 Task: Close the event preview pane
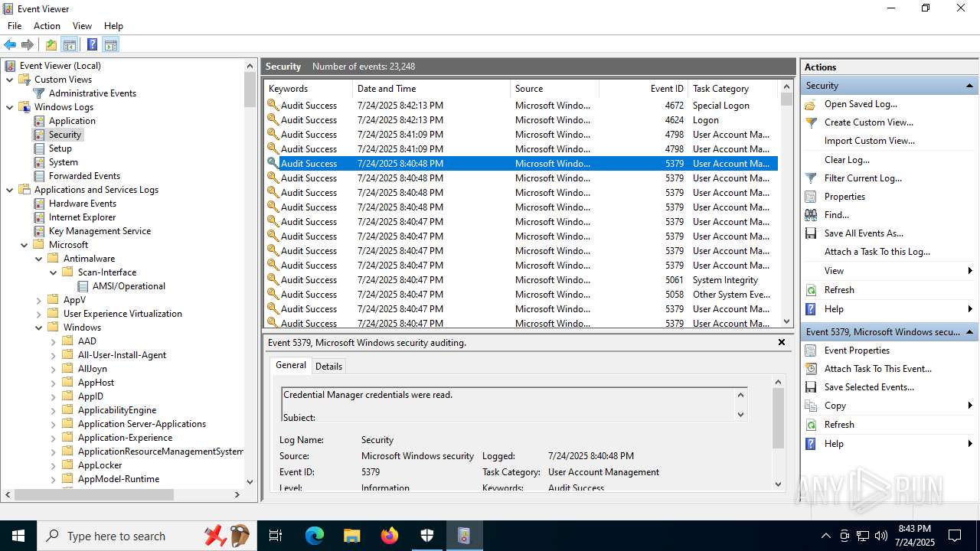(782, 342)
